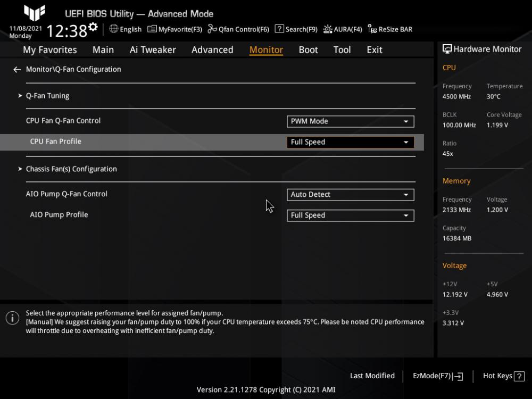
Task: Select the CPU Fan Q-Fan Control label
Action: point(63,121)
